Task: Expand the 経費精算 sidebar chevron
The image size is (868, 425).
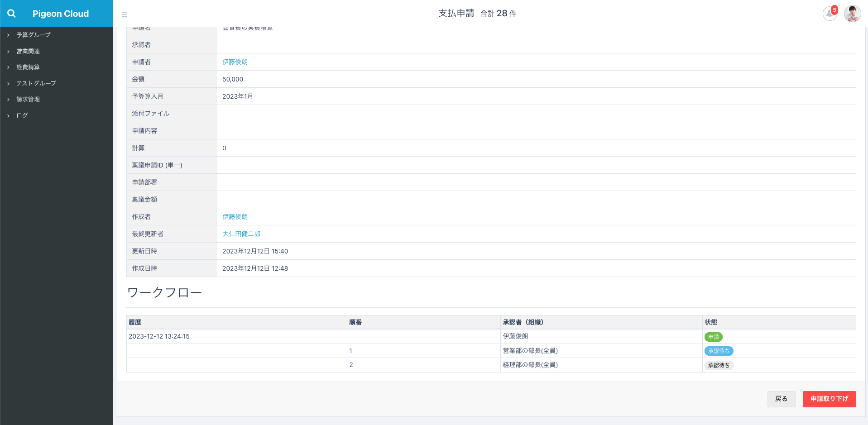Action: click(8, 67)
